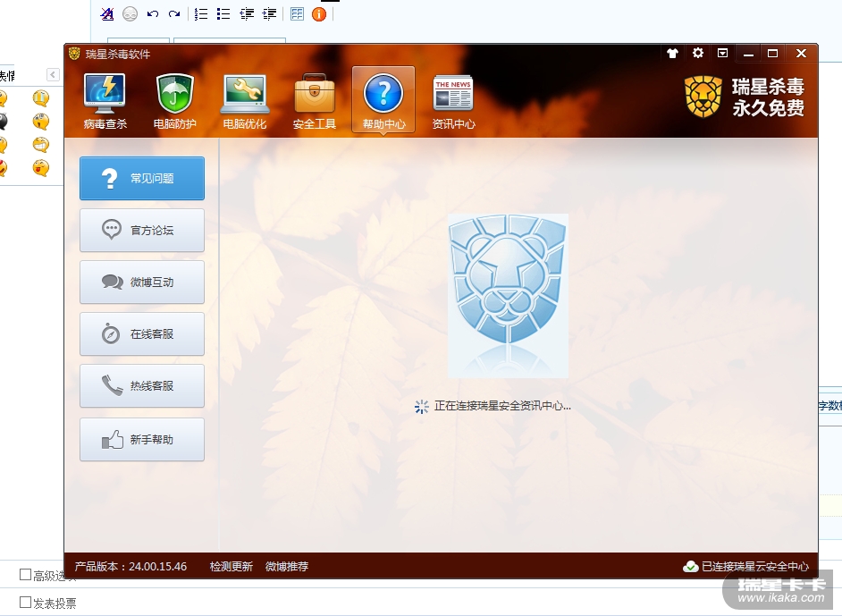The width and height of the screenshot is (842, 616).
Task: Insert the tongue-out emoticon
Action: point(41,168)
